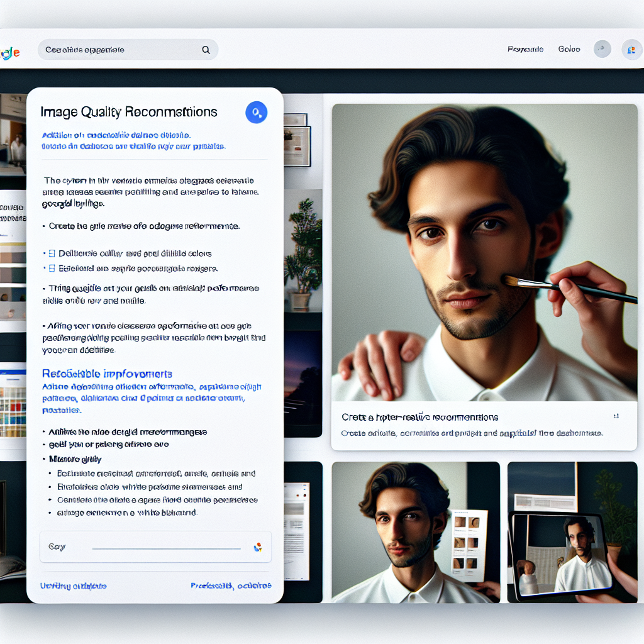Click the magnifying glass in the search bar

[x=206, y=49]
